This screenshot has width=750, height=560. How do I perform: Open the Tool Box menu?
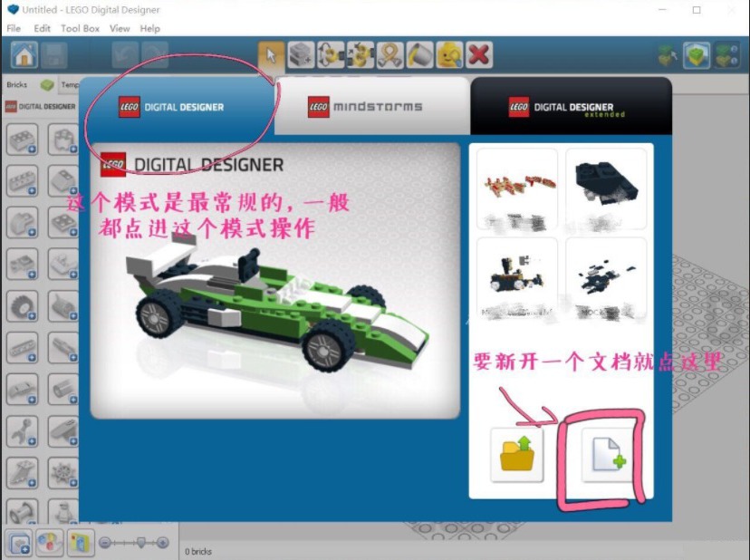[x=80, y=28]
